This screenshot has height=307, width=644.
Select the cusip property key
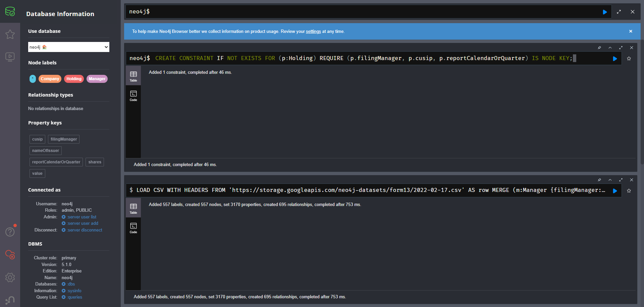[37, 139]
